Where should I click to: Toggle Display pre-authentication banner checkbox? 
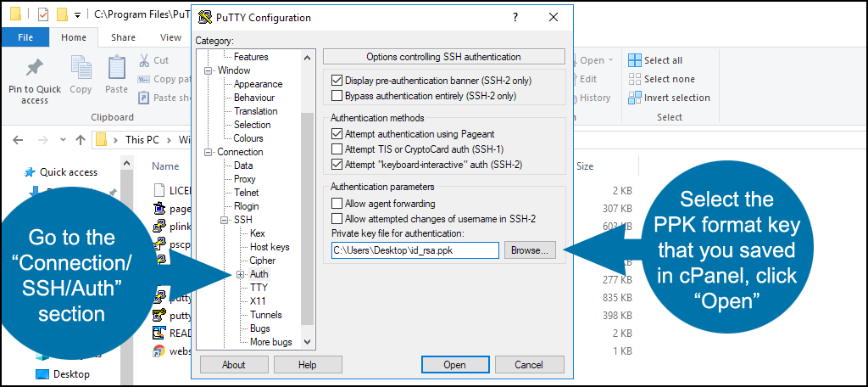tap(337, 81)
